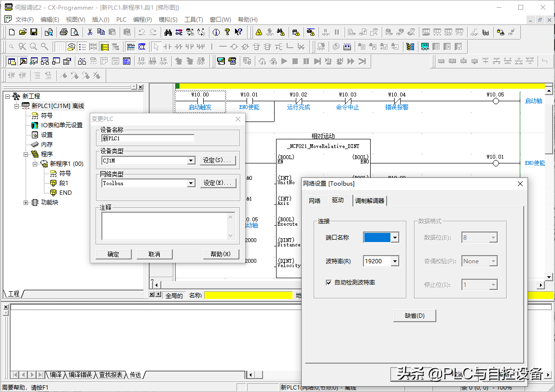Open the 端口名称 dropdown

[x=395, y=237]
